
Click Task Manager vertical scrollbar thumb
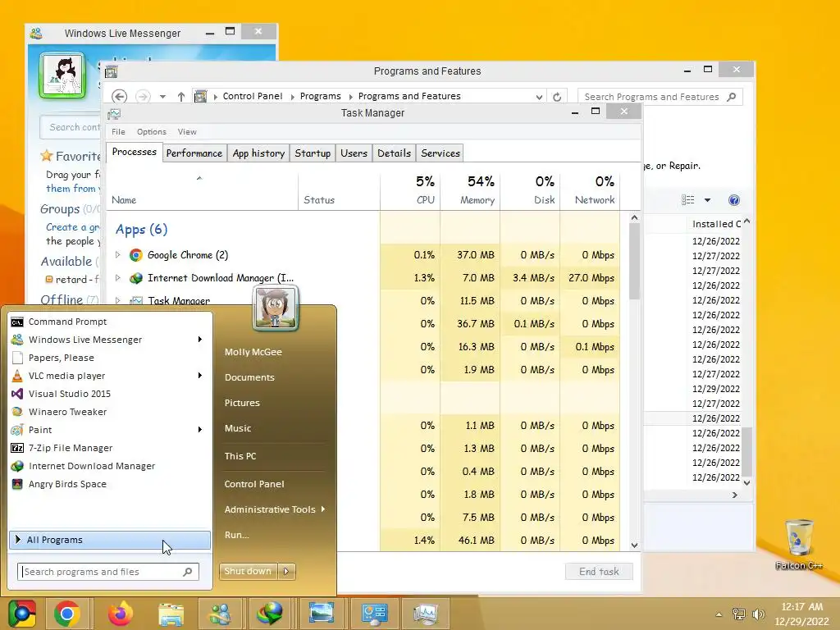tap(634, 261)
